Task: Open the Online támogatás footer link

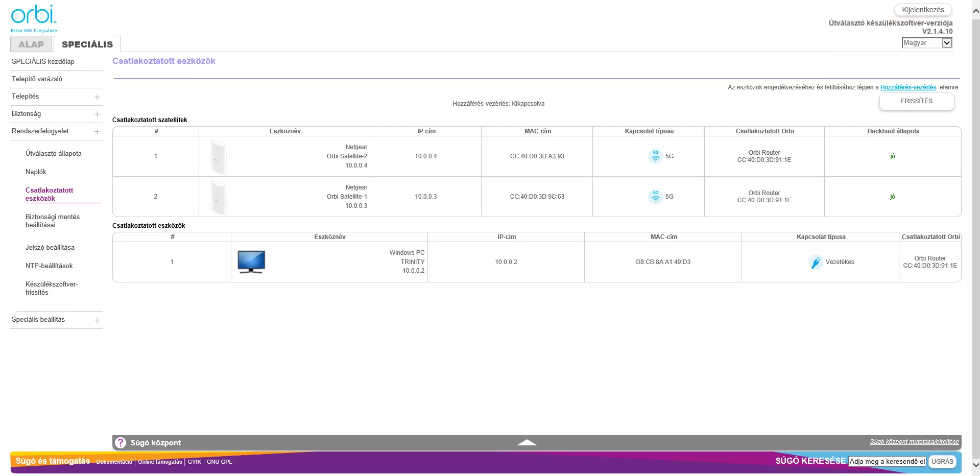Action: click(160, 462)
